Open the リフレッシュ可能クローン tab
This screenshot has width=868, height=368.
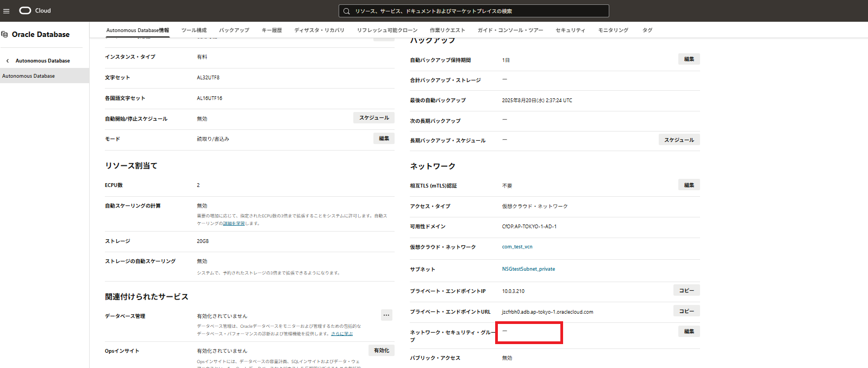pos(388,30)
